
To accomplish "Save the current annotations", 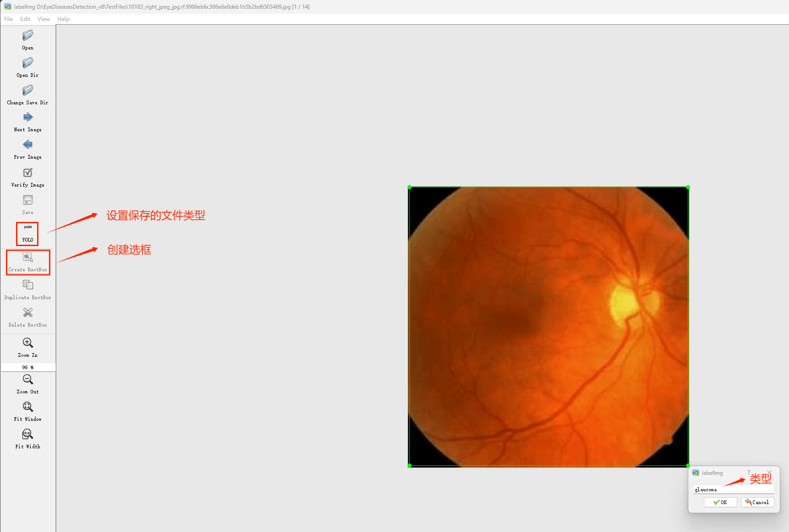I will tap(27, 204).
